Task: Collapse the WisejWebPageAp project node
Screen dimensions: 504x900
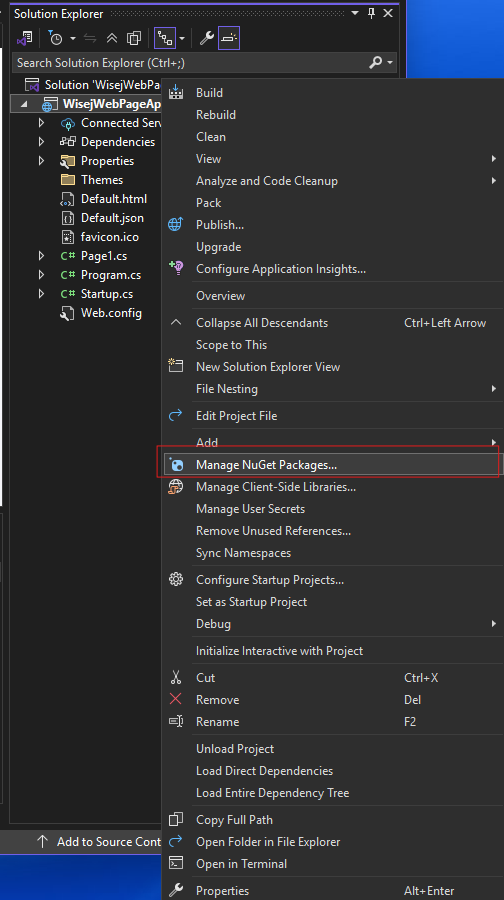Action: [23, 104]
